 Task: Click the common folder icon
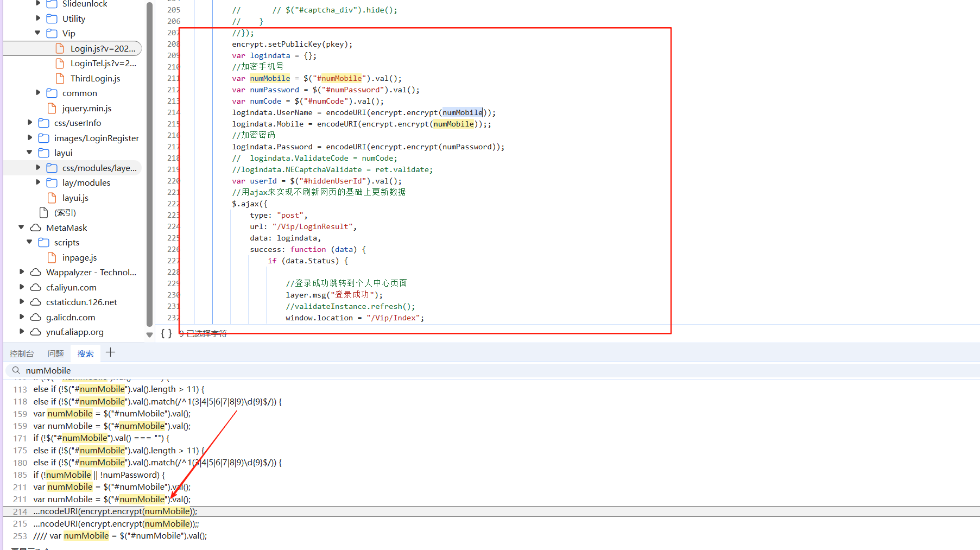tap(52, 93)
